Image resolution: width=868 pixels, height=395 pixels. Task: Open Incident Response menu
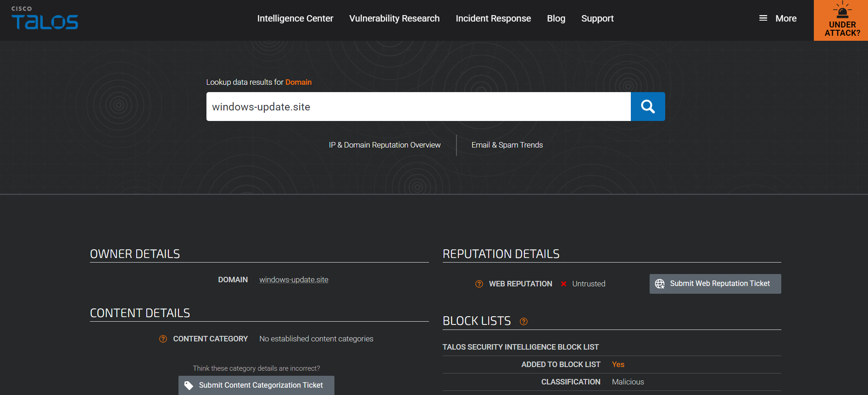click(493, 18)
